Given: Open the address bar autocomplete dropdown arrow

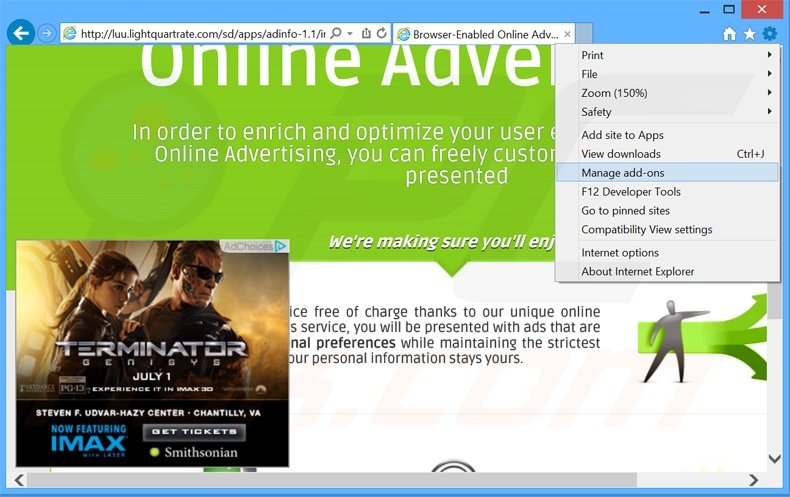Looking at the screenshot, I should (x=350, y=34).
